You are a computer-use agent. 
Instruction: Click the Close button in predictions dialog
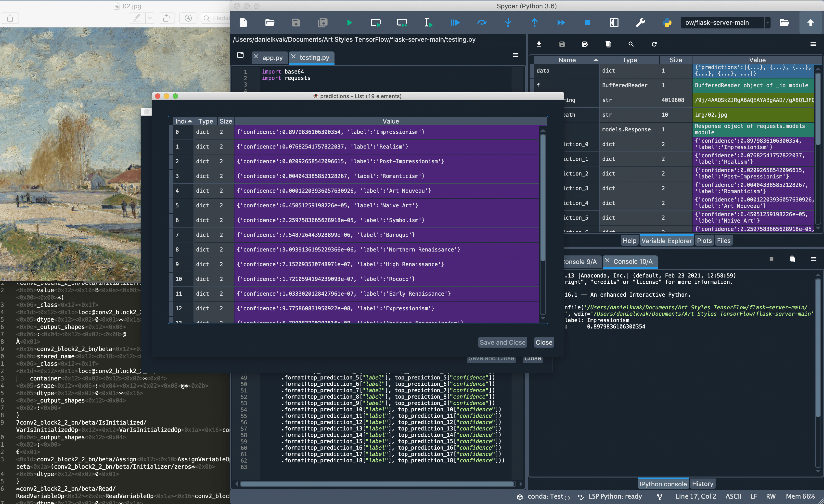click(x=544, y=342)
